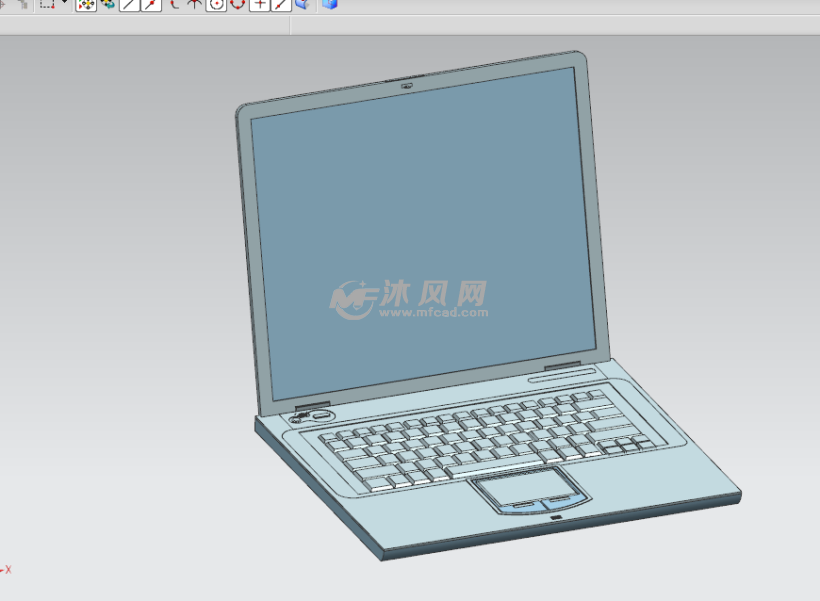820x601 pixels.
Task: Click the webcam at top of screen bezel
Action: [407, 84]
